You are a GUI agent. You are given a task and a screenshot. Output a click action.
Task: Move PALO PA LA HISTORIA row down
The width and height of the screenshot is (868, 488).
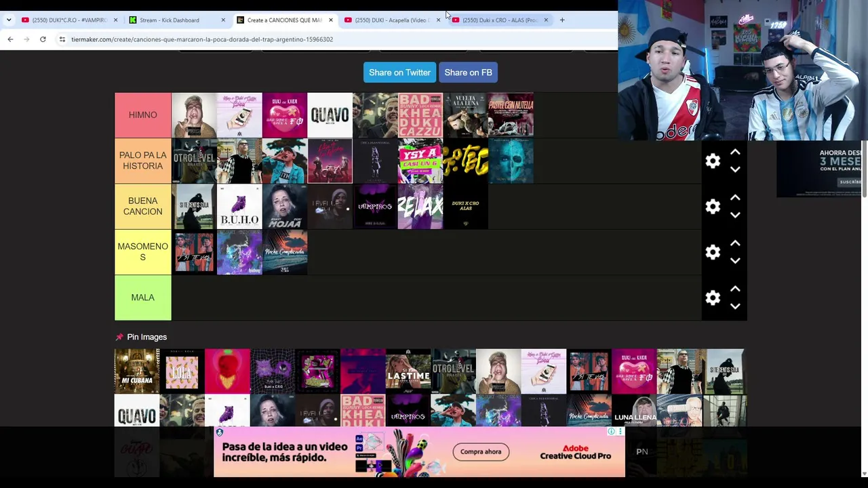coord(735,169)
